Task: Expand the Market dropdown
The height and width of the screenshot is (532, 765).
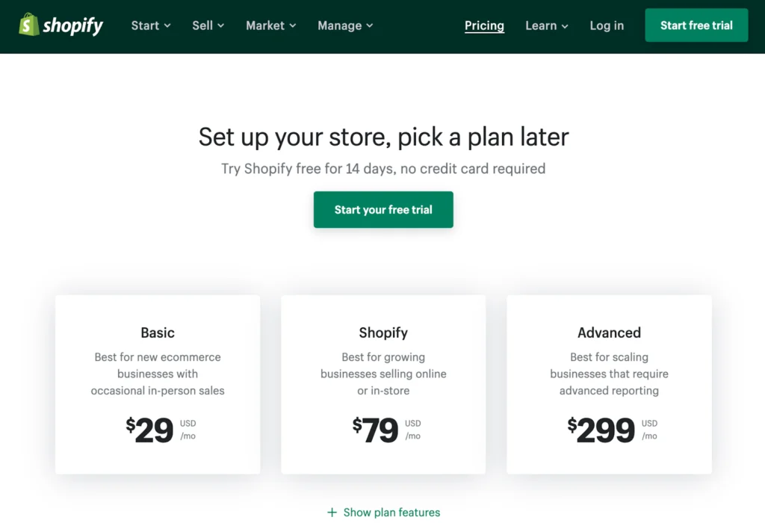Action: point(270,25)
